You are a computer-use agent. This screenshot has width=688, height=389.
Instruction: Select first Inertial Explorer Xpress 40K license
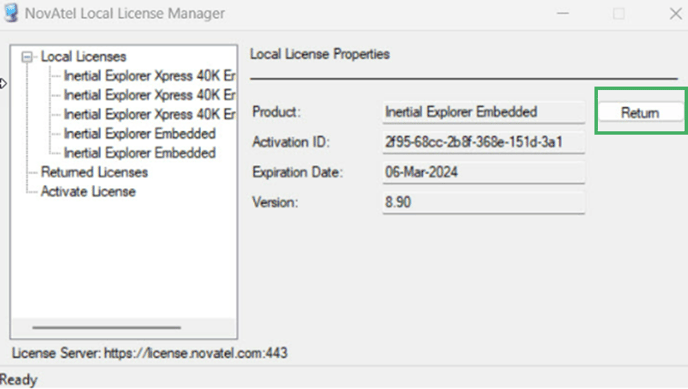coord(149,76)
